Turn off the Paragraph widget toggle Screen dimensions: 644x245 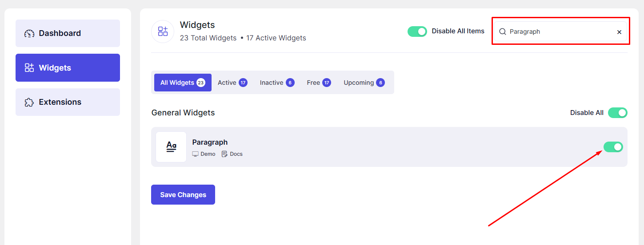[x=613, y=147]
